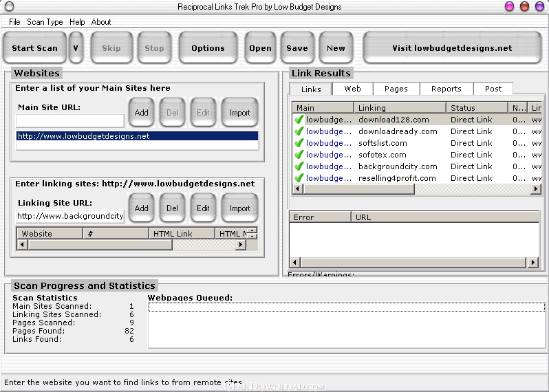Click green checkmark on downloadready.com row
The height and width of the screenshot is (392, 549).
(x=299, y=131)
